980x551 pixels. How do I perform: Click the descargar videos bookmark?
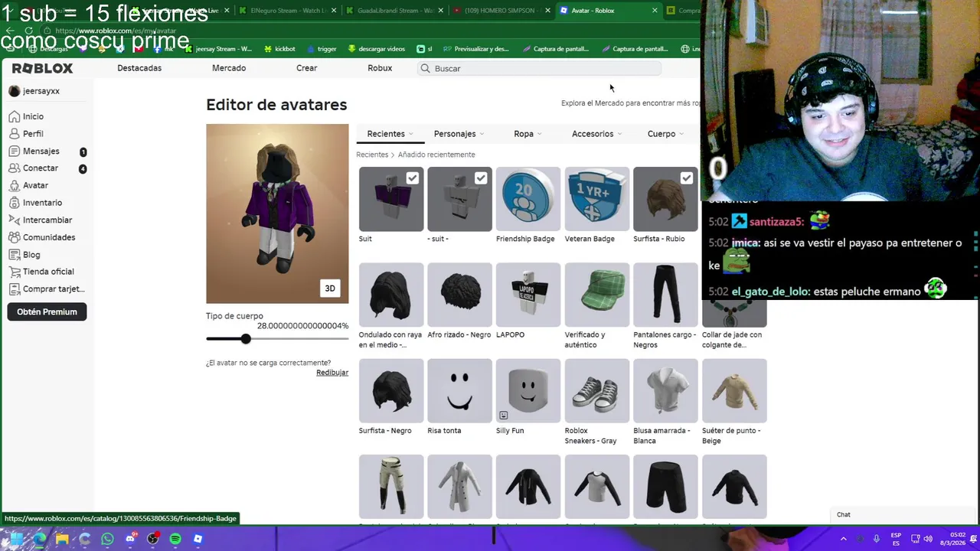tap(377, 49)
